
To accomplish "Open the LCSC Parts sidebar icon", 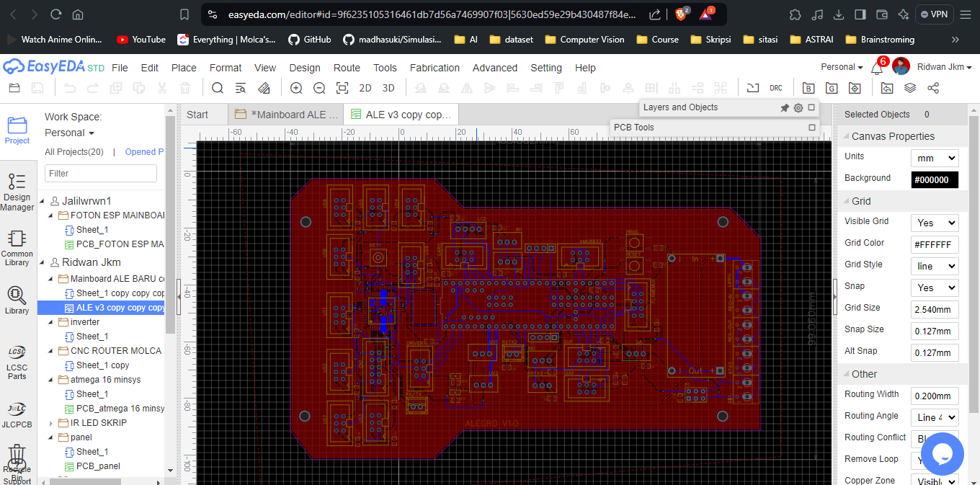I will coord(17,361).
